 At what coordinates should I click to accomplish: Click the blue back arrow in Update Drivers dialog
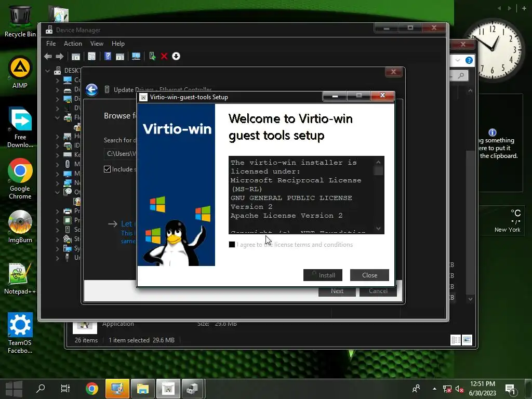coord(91,89)
